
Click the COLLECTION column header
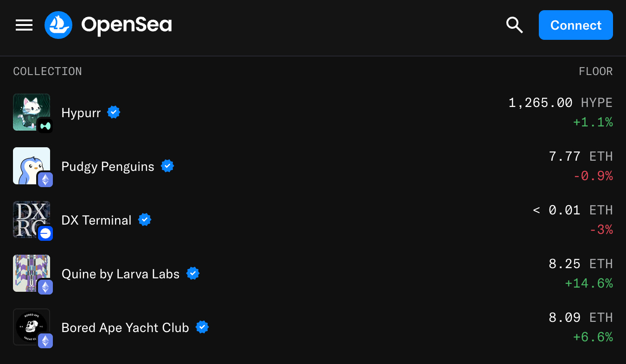pos(47,71)
